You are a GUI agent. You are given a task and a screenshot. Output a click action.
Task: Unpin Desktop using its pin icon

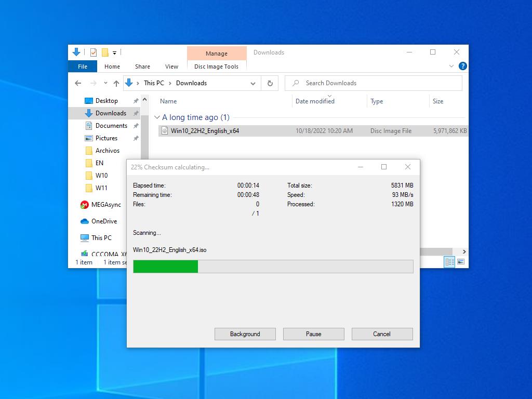click(136, 101)
